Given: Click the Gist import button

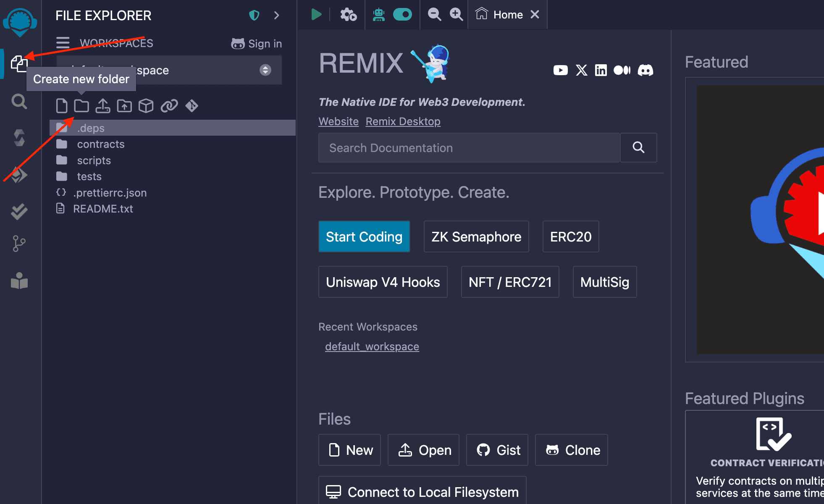Looking at the screenshot, I should (497, 450).
